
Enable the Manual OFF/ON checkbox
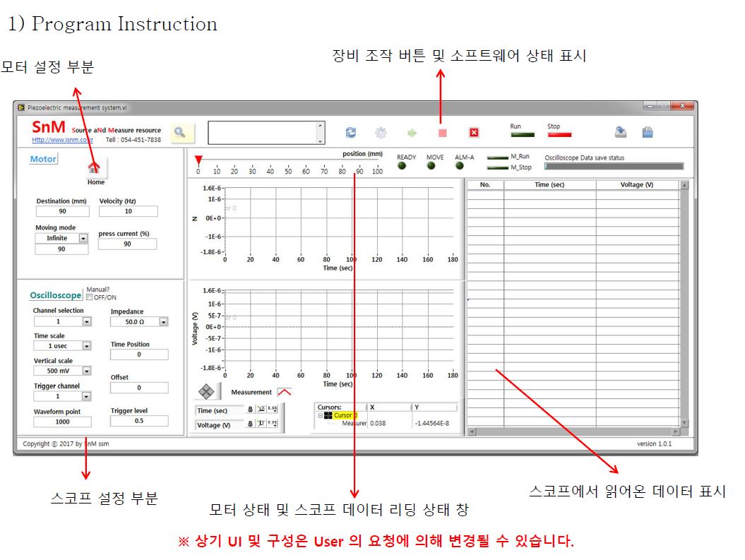[89, 297]
